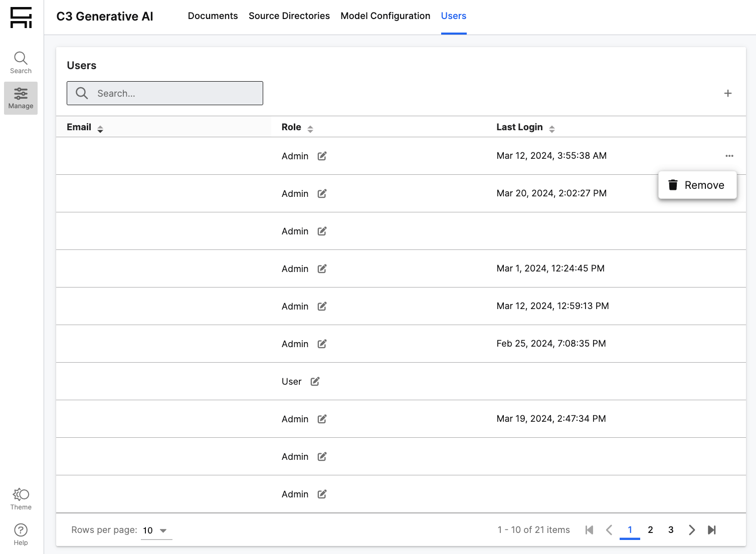
Task: Edit role of the User-role row
Action: click(x=315, y=382)
